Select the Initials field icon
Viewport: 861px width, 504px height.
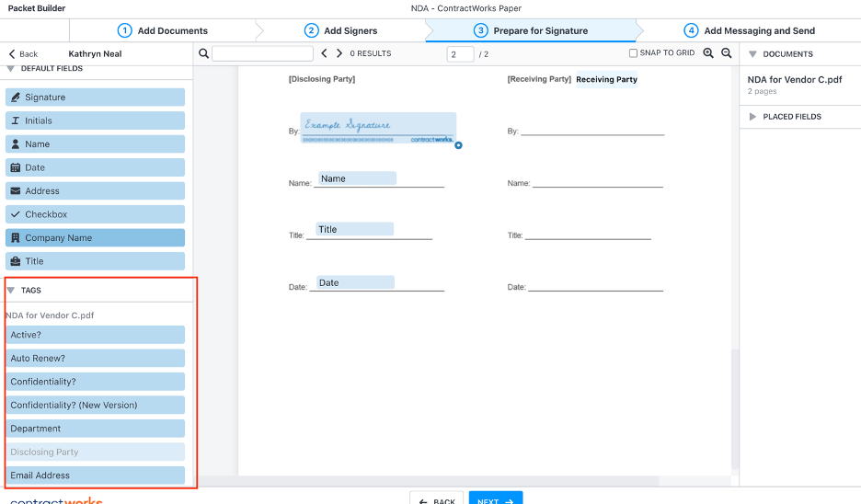[x=16, y=120]
